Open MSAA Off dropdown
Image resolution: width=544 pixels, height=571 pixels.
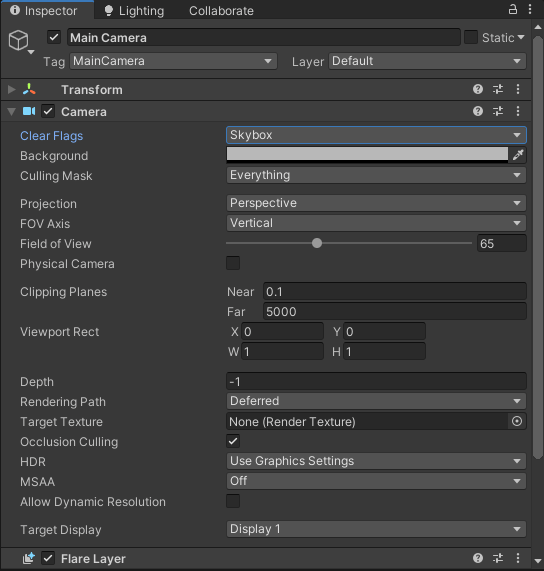376,481
